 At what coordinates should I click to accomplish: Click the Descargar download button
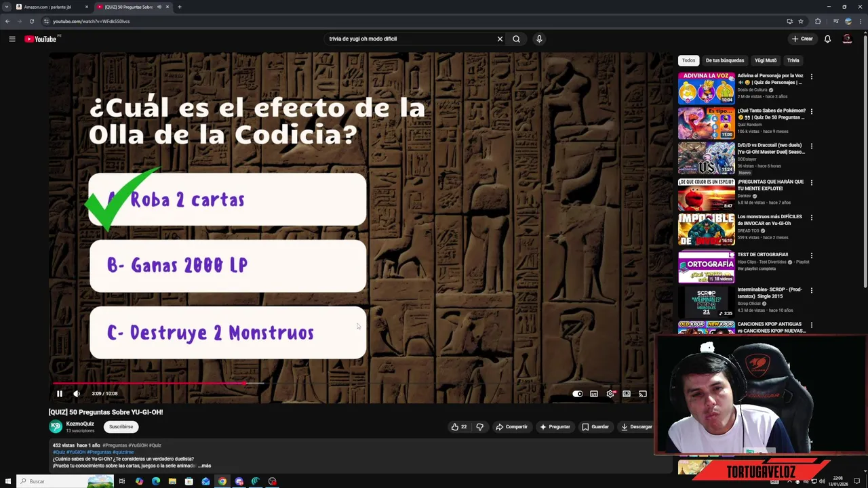coord(636,426)
